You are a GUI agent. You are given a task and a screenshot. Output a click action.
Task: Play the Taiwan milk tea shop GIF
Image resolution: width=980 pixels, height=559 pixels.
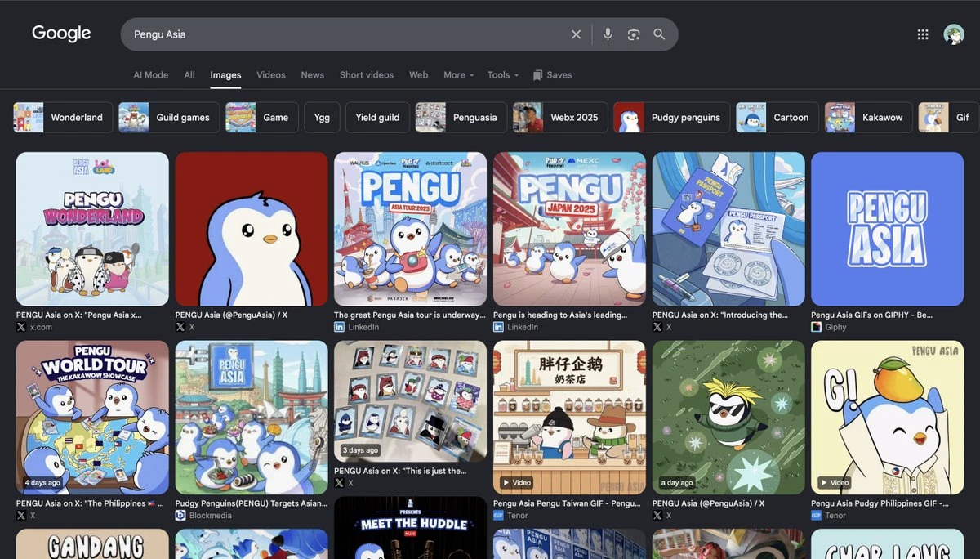pos(569,418)
